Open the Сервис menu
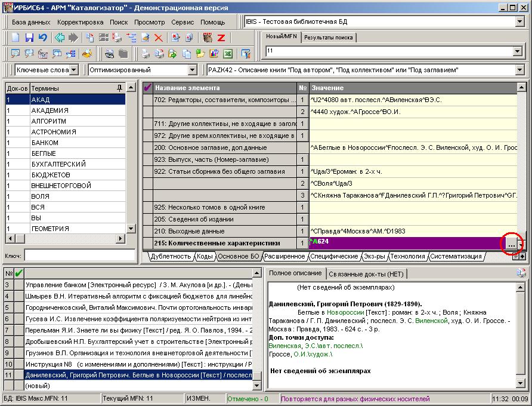This screenshot has height=406, width=532. coord(182,22)
